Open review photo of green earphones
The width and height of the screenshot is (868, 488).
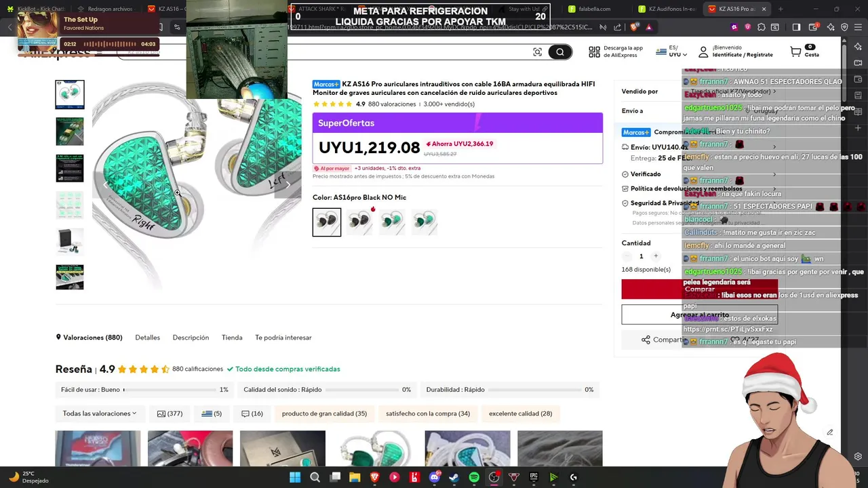tap(375, 449)
